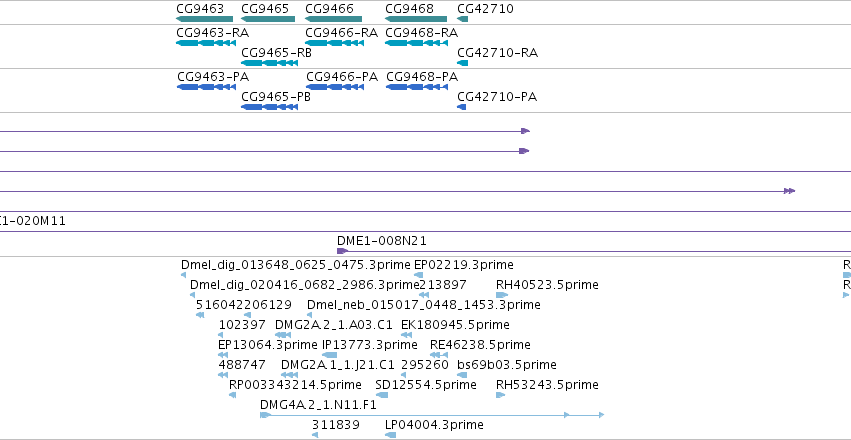Click the CG9463-RA transcript feature
851x440 pixels.
[206, 43]
